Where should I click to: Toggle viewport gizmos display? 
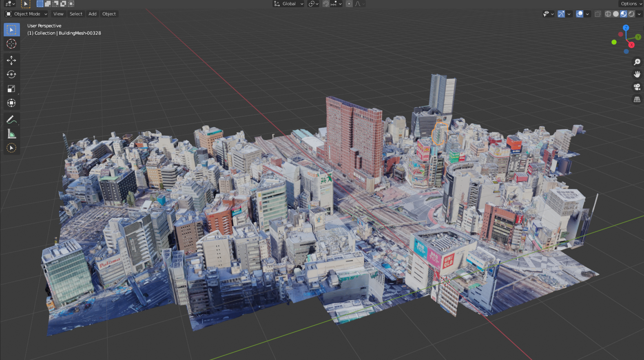tap(561, 14)
